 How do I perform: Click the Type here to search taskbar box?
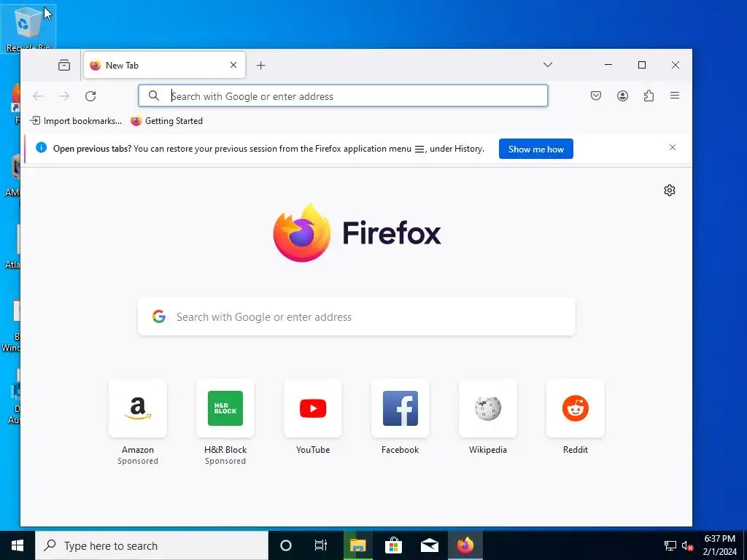point(152,545)
